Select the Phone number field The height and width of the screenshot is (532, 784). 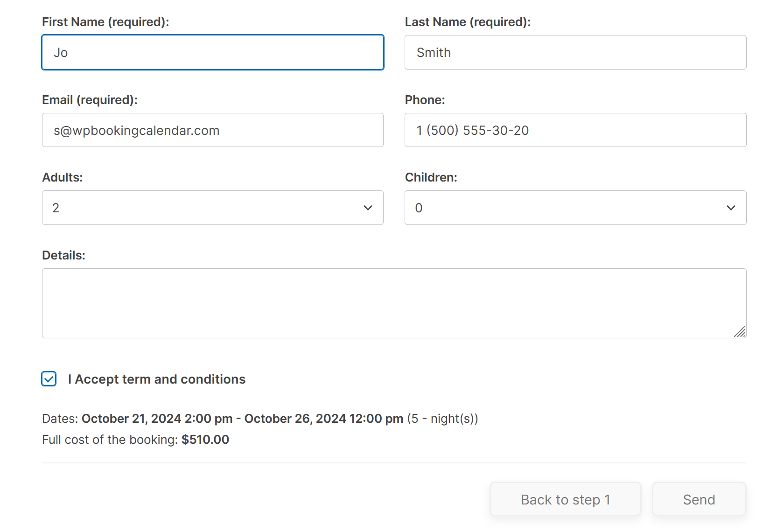(x=575, y=130)
